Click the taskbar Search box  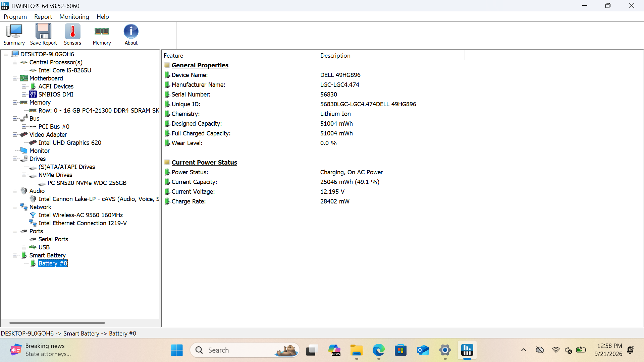[x=245, y=350]
